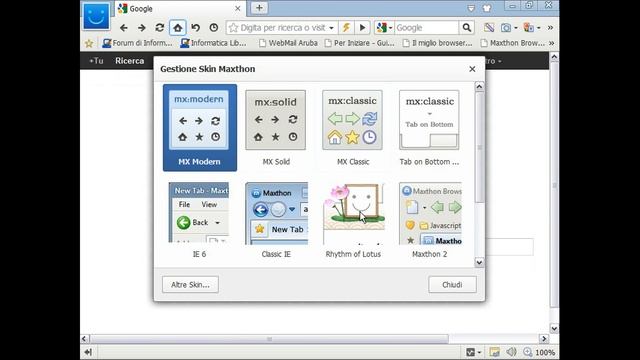Select the MX Classic skin

click(x=353, y=128)
